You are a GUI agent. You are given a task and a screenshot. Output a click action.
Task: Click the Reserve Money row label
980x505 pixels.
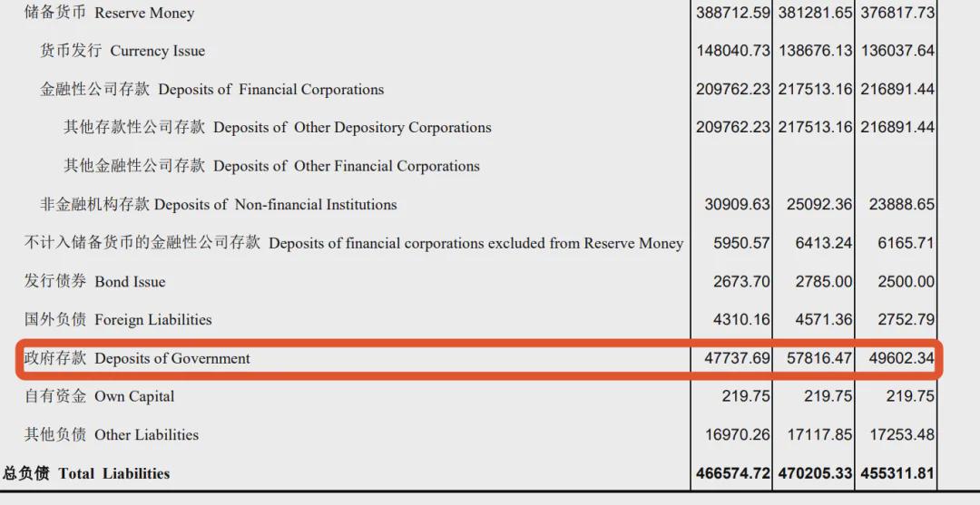(x=110, y=13)
